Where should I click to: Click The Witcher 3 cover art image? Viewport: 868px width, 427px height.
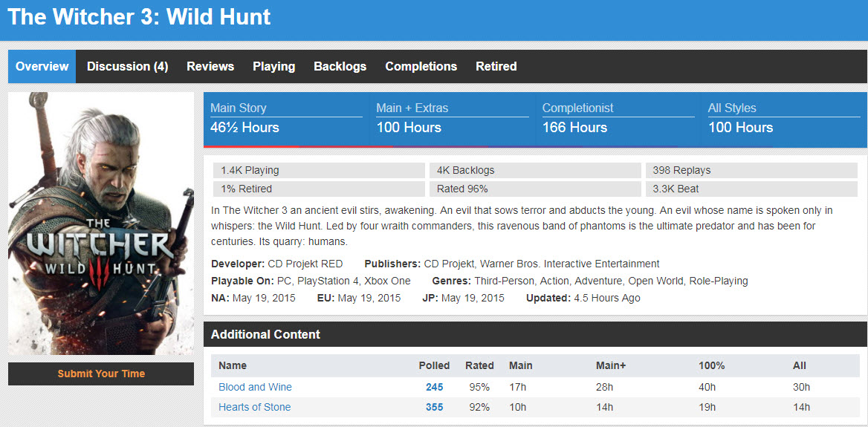(x=101, y=223)
